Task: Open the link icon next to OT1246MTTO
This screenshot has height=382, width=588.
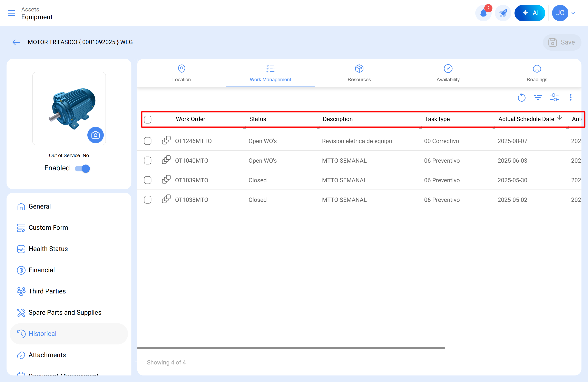Action: pyautogui.click(x=166, y=140)
